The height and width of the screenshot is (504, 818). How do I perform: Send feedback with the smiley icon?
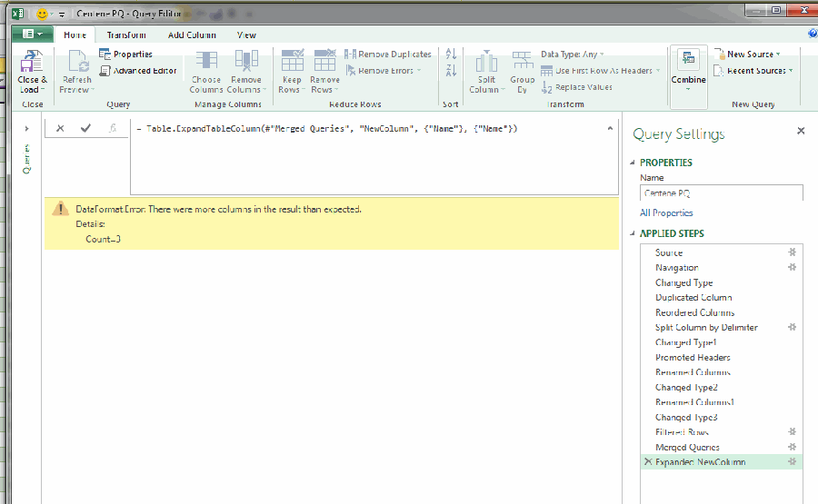pyautogui.click(x=42, y=14)
